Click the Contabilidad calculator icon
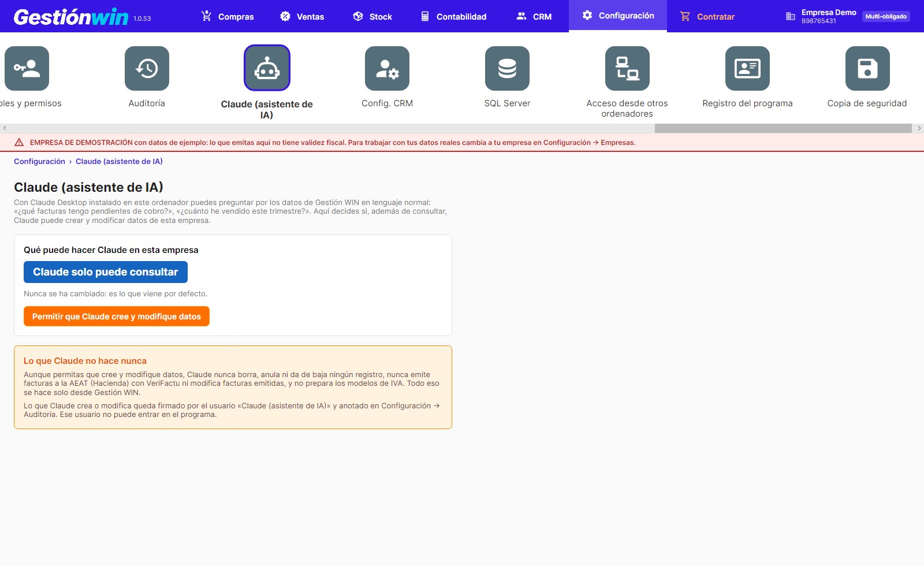 425,16
